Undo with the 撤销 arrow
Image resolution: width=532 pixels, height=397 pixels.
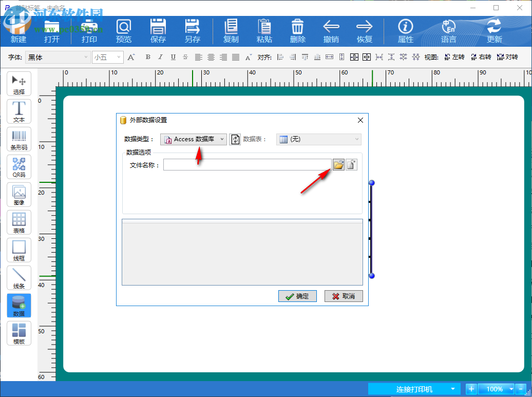click(x=331, y=31)
